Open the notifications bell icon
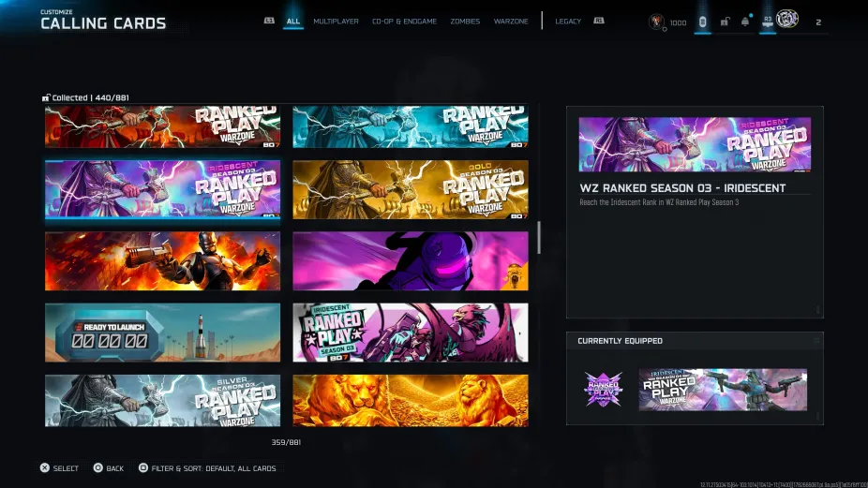The width and height of the screenshot is (868, 488). 745,21
